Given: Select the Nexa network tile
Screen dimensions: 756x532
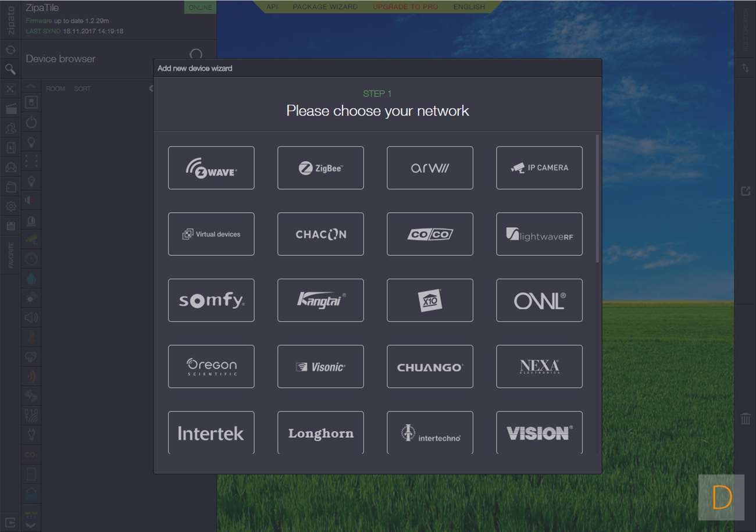Looking at the screenshot, I should (x=539, y=366).
